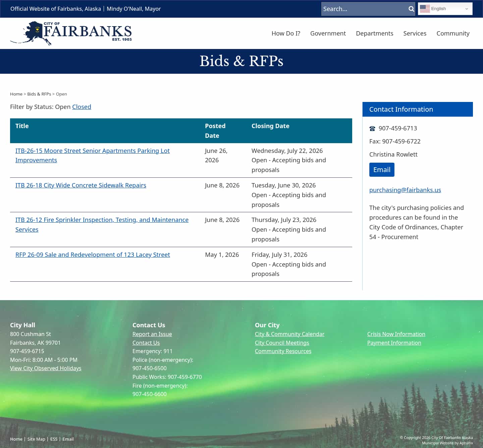Image resolution: width=483 pixels, height=448 pixels.
Task: Click the Bids & RFPs breadcrumb link
Action: point(39,94)
